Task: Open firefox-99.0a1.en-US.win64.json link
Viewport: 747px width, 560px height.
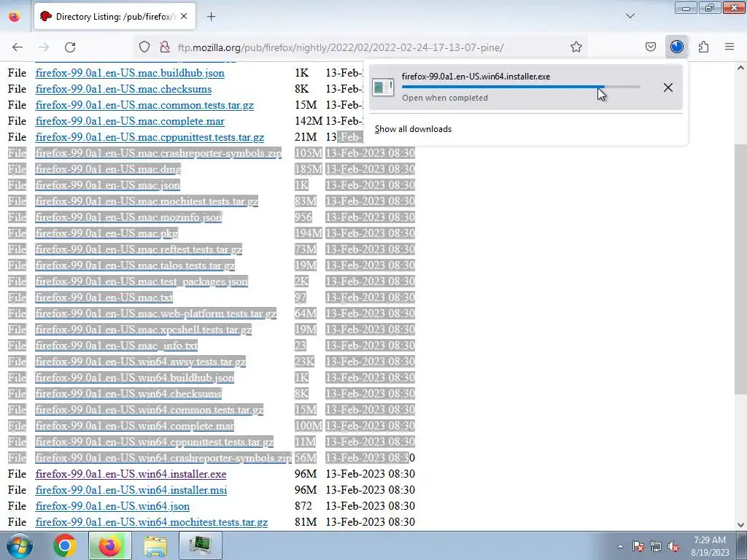Action: coord(112,506)
